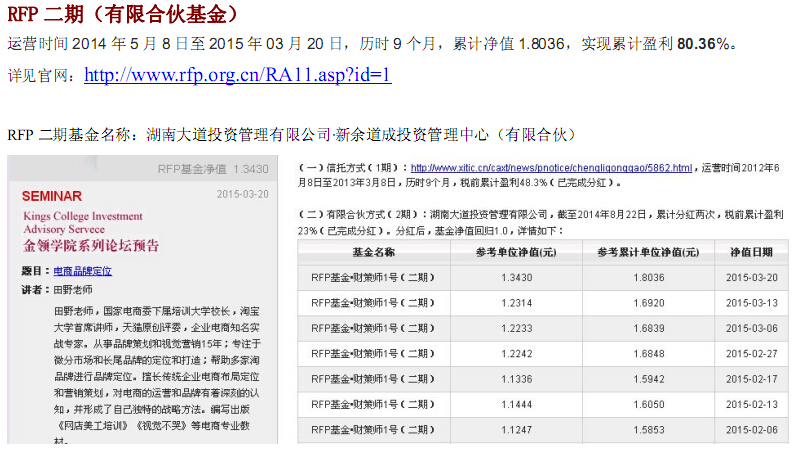Click fund name in the 2015-02-17 row
Viewport: 800px width, 451px height.
(x=373, y=379)
